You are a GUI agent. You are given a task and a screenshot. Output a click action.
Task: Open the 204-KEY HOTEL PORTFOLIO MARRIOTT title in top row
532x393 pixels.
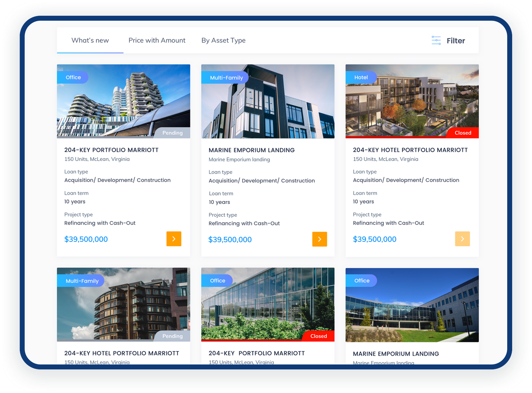410,150
